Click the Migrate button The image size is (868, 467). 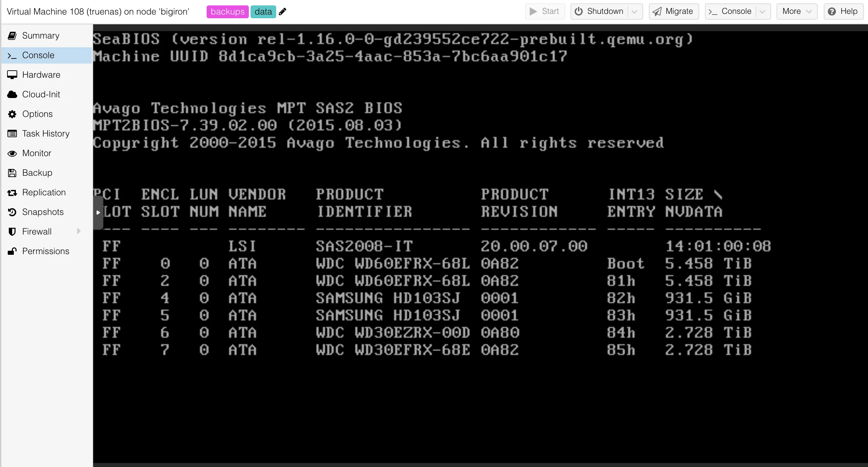[x=673, y=11]
